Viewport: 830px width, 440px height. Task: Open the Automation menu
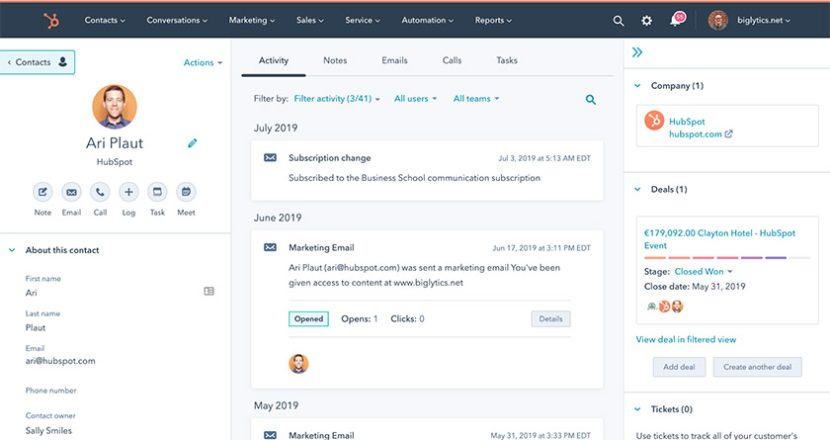click(428, 20)
